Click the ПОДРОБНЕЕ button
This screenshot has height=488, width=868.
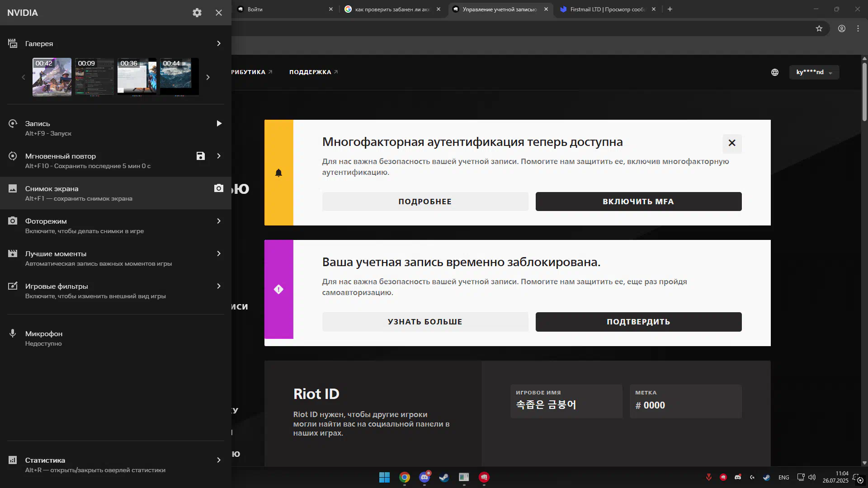(x=425, y=202)
